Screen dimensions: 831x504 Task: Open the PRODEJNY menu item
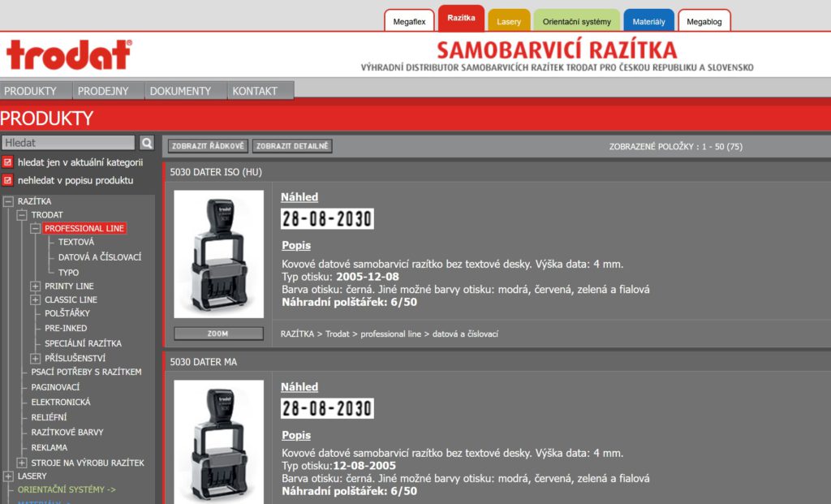point(102,91)
